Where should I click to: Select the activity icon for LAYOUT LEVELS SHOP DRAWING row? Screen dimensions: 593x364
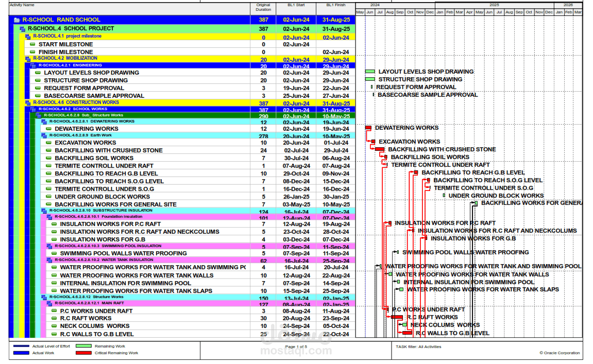tap(38, 73)
